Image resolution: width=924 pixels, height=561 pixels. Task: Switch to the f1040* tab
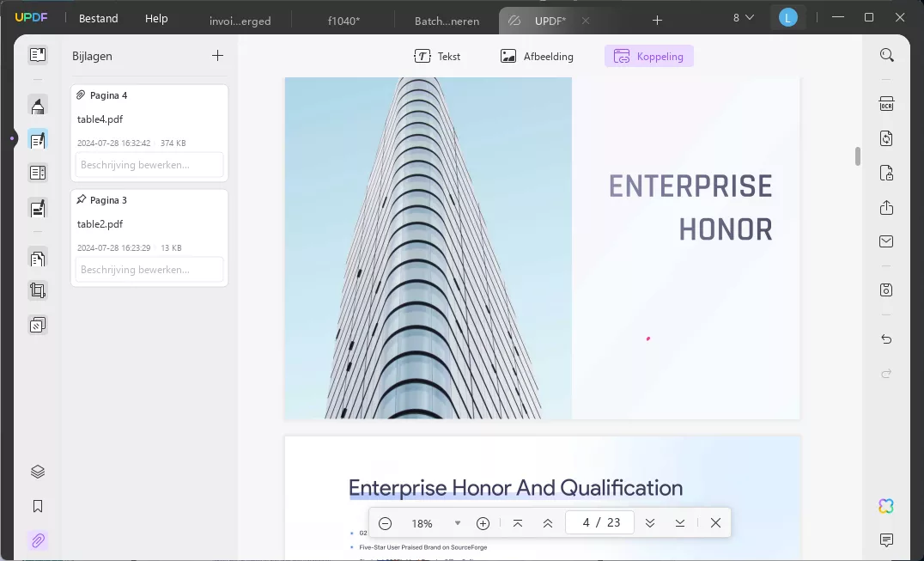coord(343,21)
